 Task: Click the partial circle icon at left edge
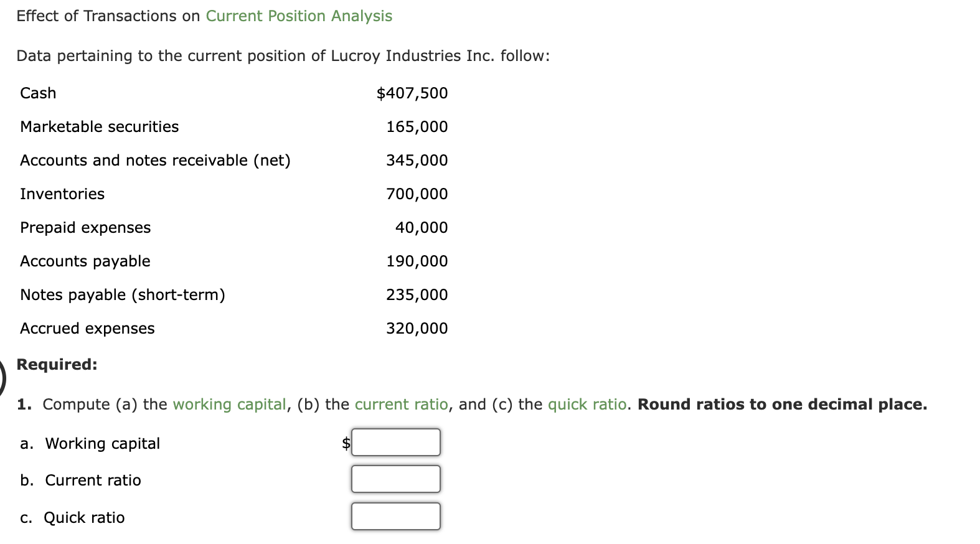click(2, 373)
